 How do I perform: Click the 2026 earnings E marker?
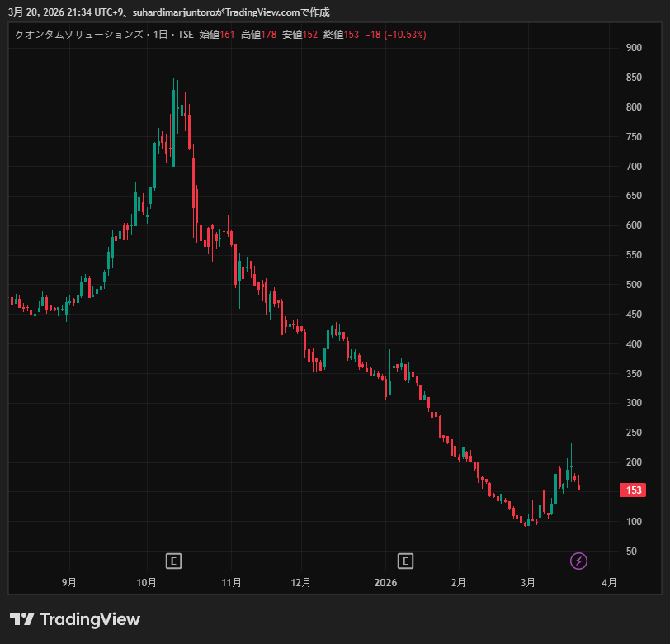pos(405,561)
